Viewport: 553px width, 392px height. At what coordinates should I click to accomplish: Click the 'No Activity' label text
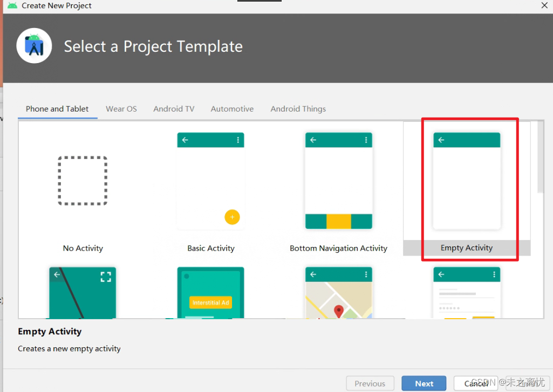pyautogui.click(x=83, y=248)
